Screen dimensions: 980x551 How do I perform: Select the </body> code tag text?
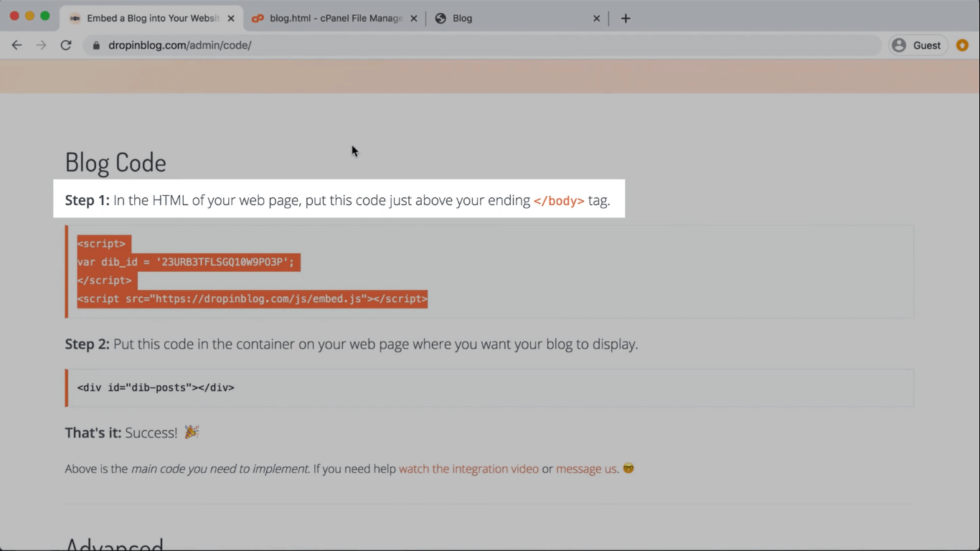559,201
